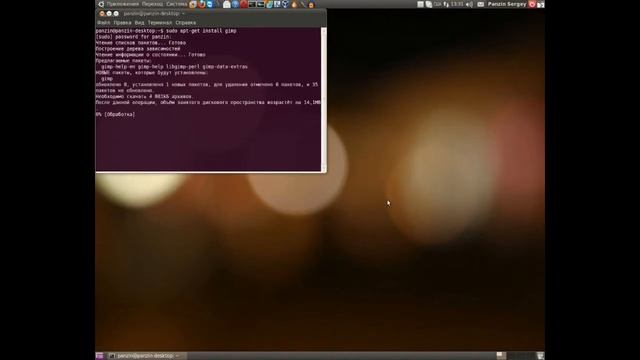The image size is (640, 360).
Task: Close the terminal window
Action: 102,13
